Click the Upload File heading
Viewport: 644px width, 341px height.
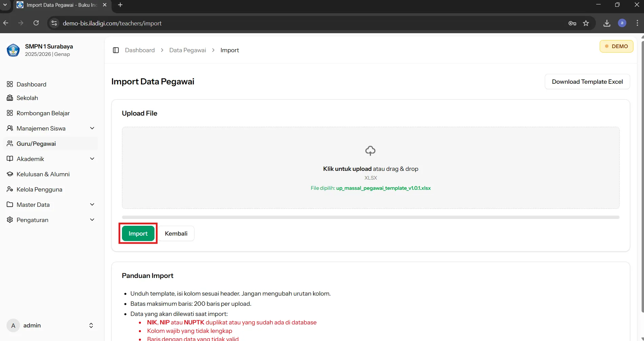[x=140, y=113]
